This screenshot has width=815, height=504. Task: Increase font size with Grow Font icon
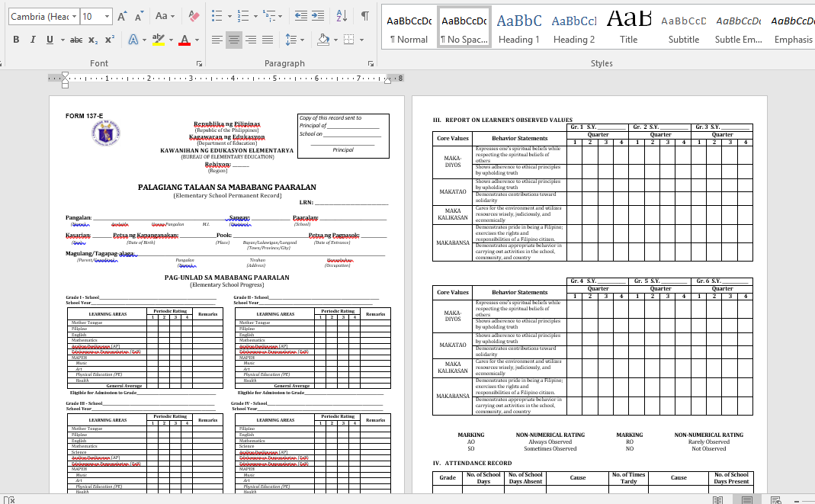(122, 17)
